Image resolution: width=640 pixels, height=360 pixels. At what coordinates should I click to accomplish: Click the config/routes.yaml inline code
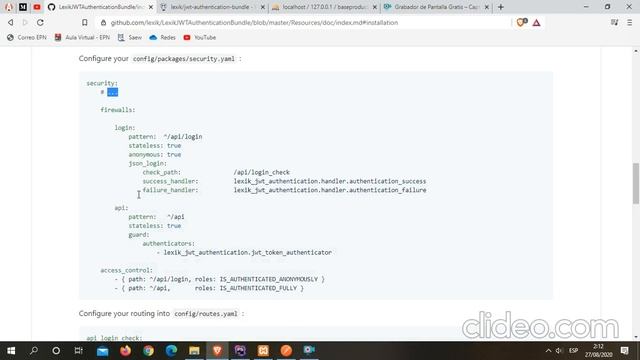click(x=206, y=314)
